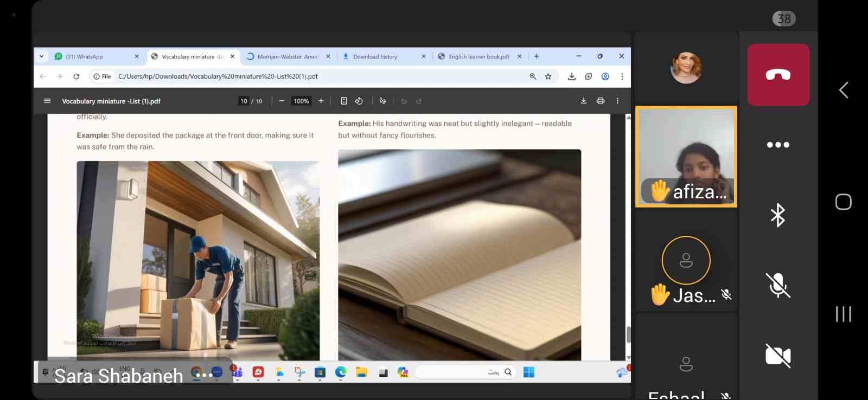Zoom in using the PDF plus button
Image resolution: width=868 pixels, height=400 pixels.
coord(321,101)
